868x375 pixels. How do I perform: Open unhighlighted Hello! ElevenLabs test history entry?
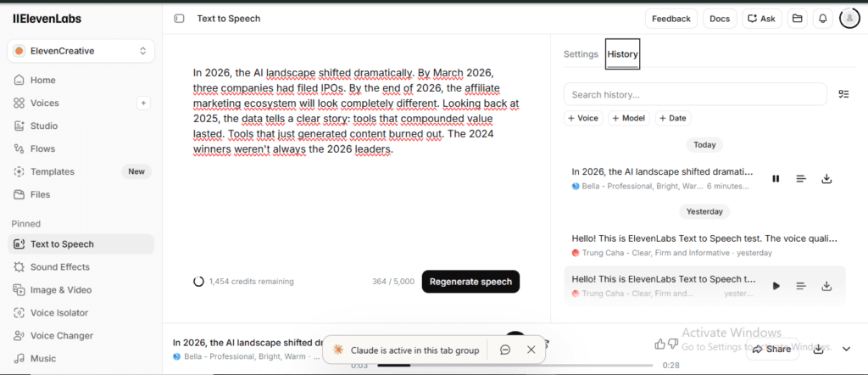coord(704,245)
